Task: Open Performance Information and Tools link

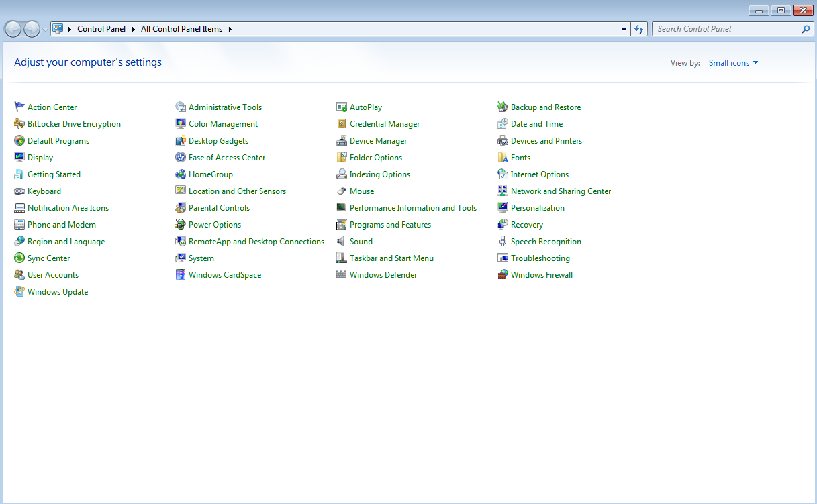Action: point(413,207)
